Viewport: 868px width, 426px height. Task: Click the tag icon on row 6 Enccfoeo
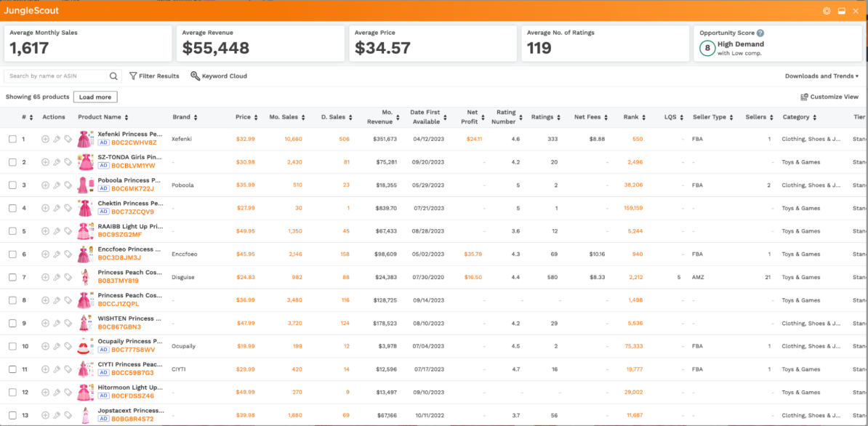pos(68,254)
